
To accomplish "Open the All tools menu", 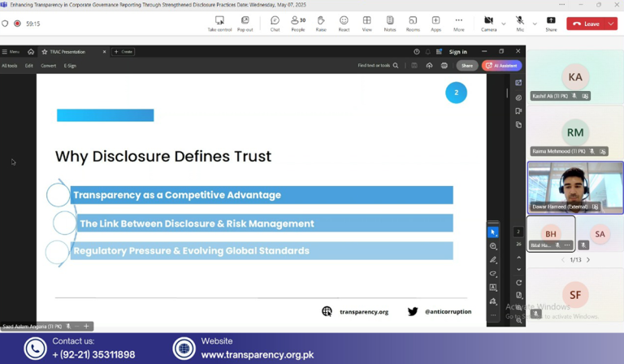I will click(10, 66).
